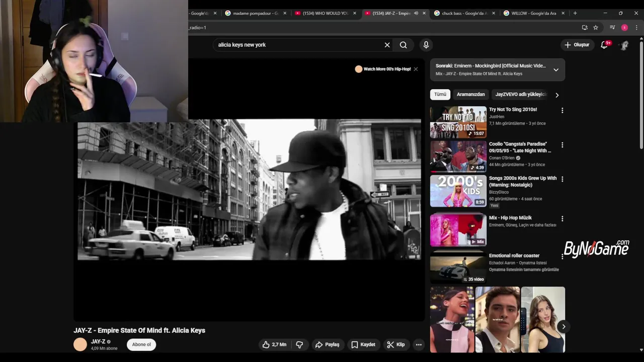Select the Tümü filter chip
Screen dimensions: 644x362
tap(440, 94)
